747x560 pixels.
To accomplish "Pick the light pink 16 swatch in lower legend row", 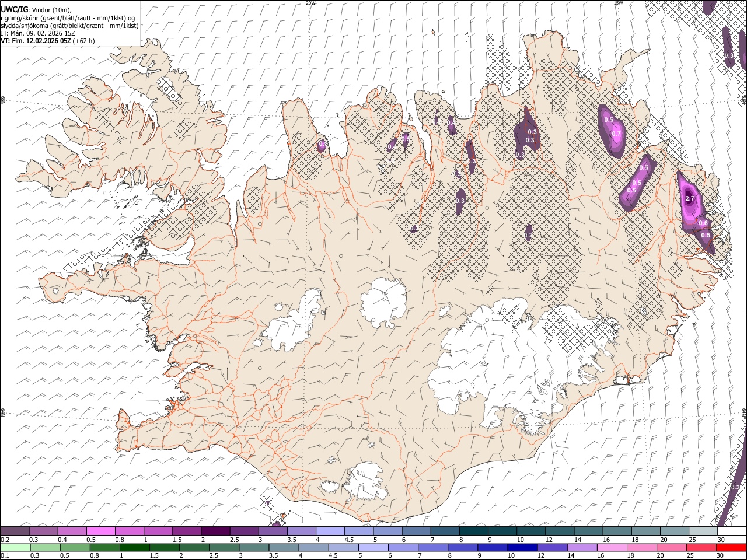I will click(x=611, y=547).
